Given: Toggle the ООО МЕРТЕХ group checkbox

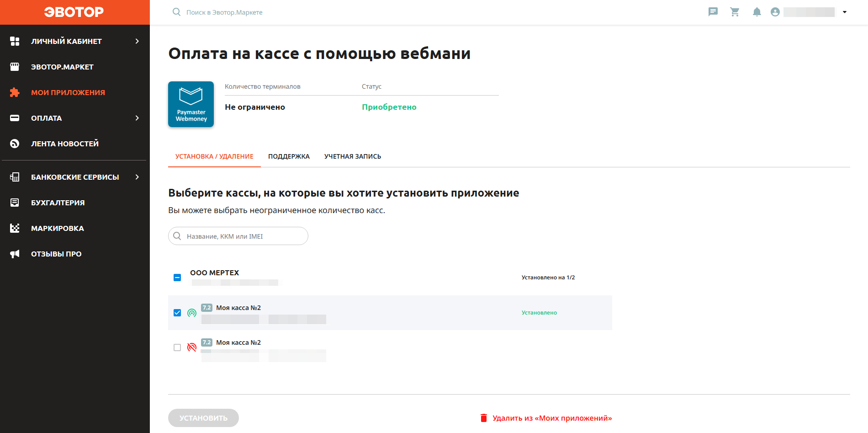Looking at the screenshot, I should click(x=177, y=278).
